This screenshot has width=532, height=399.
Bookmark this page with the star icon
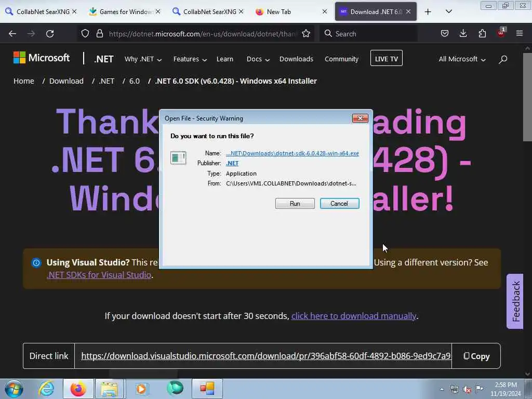coord(306,34)
